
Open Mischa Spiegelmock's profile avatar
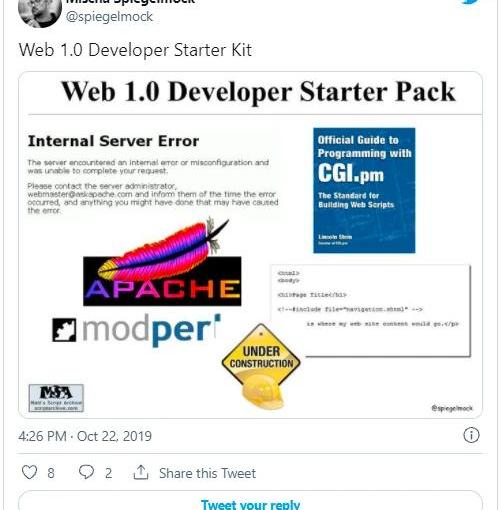tap(40, 12)
